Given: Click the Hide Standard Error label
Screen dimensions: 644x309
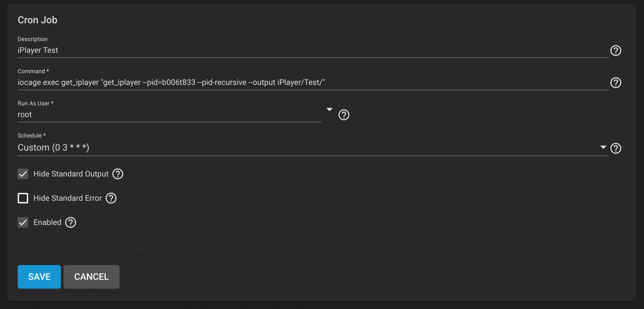Looking at the screenshot, I should click(x=67, y=198).
